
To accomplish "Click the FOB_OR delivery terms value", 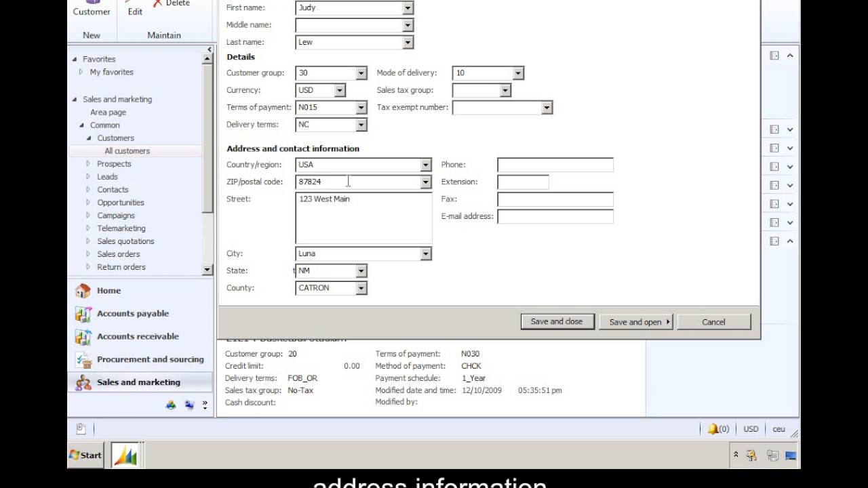I will (302, 378).
